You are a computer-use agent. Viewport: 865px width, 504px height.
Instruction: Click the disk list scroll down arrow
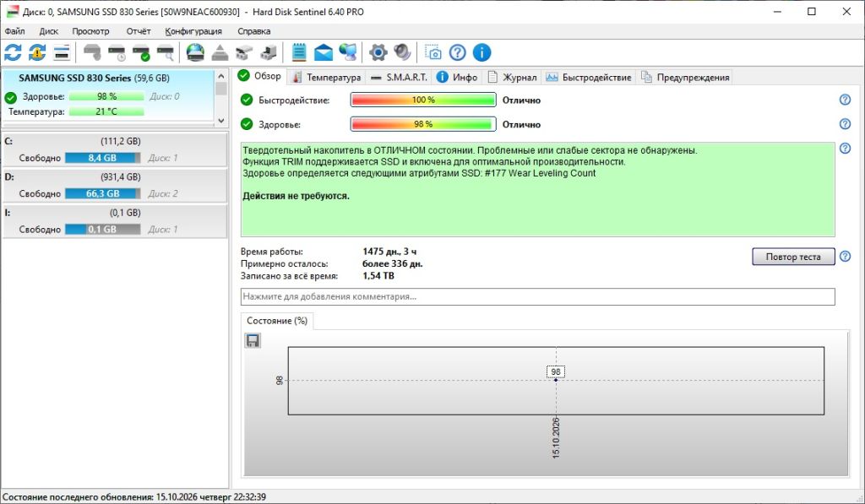(x=221, y=120)
